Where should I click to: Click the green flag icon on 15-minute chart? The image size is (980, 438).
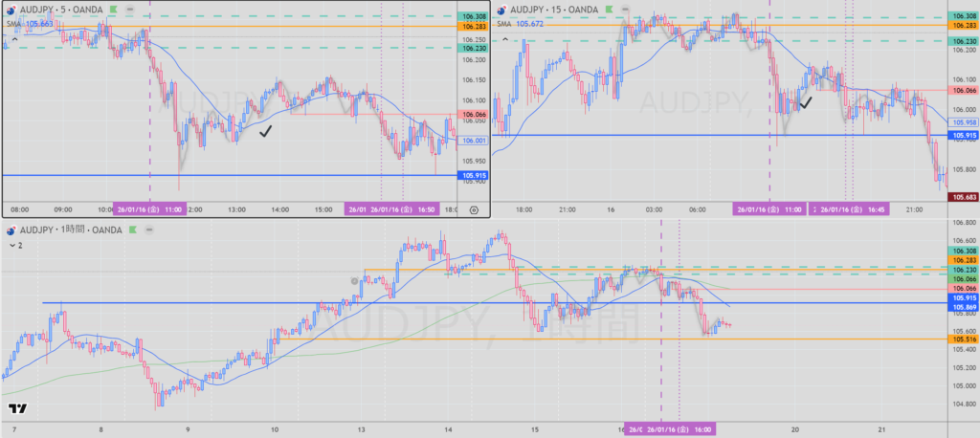pos(609,9)
